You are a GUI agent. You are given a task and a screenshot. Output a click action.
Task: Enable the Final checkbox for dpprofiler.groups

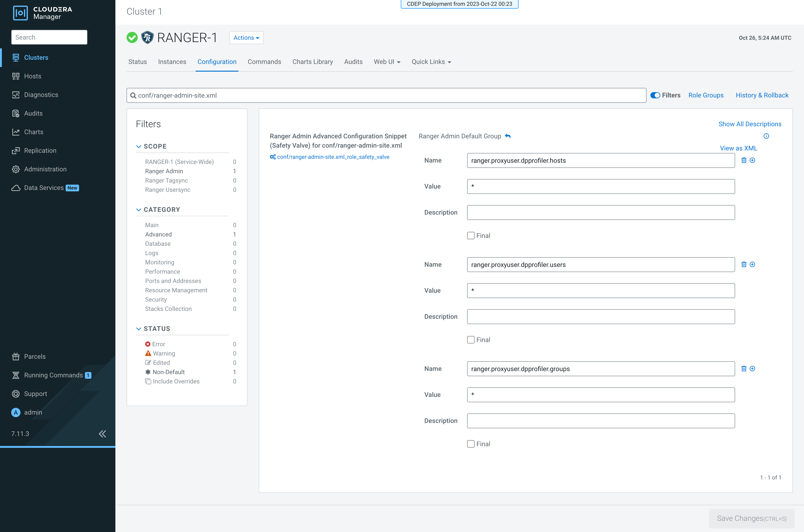click(x=470, y=444)
